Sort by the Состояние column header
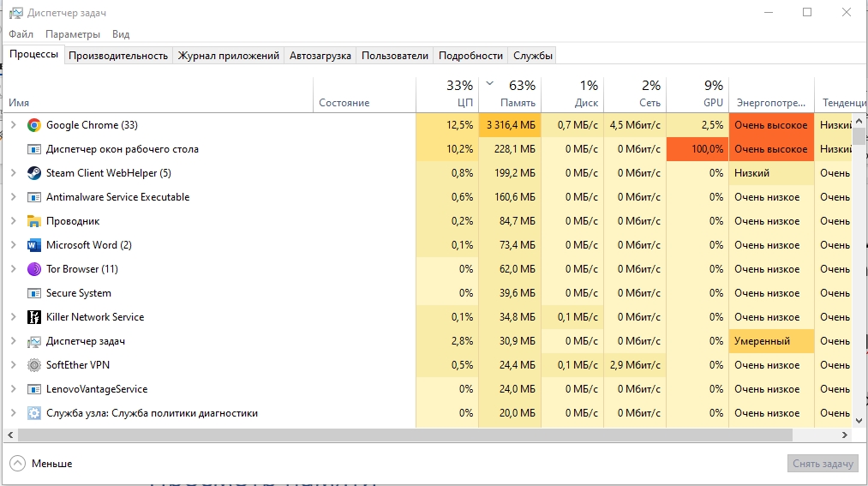Viewport: 868px width, 486px height. pos(364,94)
